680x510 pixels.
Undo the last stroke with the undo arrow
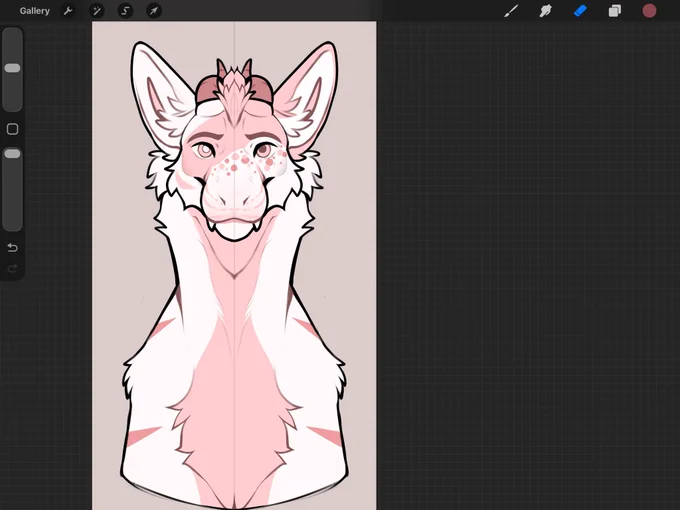tap(13, 248)
